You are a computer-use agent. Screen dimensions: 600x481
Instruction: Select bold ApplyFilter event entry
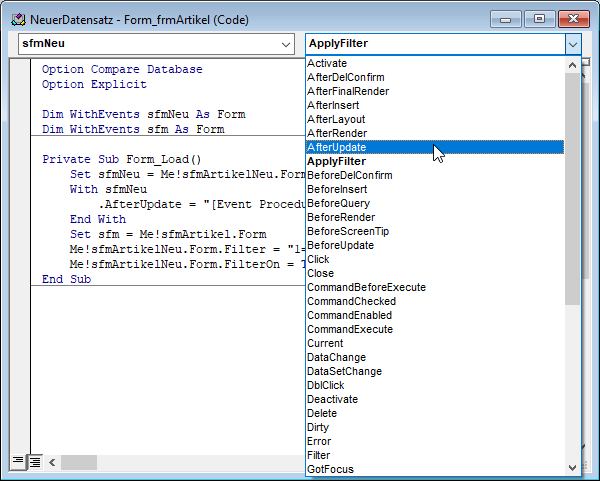coord(435,161)
